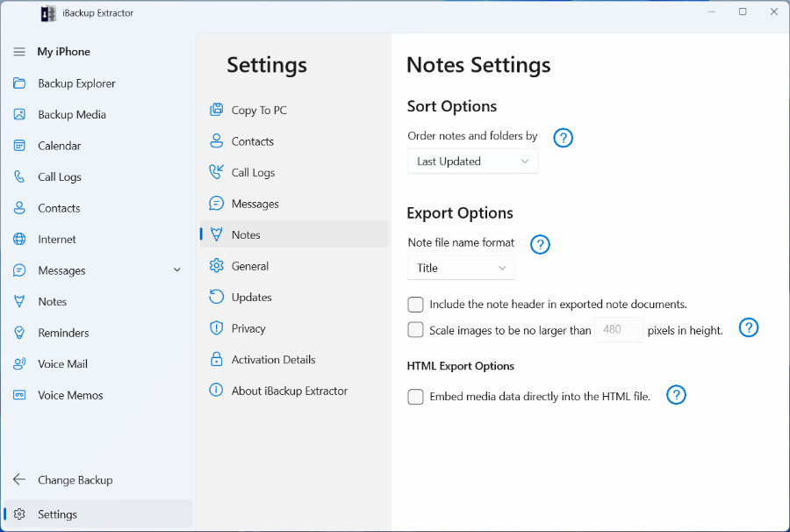The image size is (790, 532).
Task: Expand the Messages section chevron in sidebar
Action: point(176,270)
